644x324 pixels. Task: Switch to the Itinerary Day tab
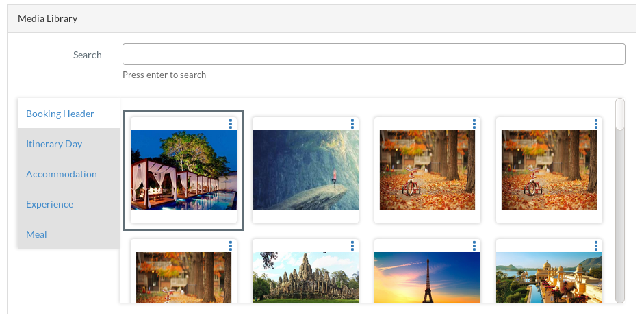pos(69,143)
